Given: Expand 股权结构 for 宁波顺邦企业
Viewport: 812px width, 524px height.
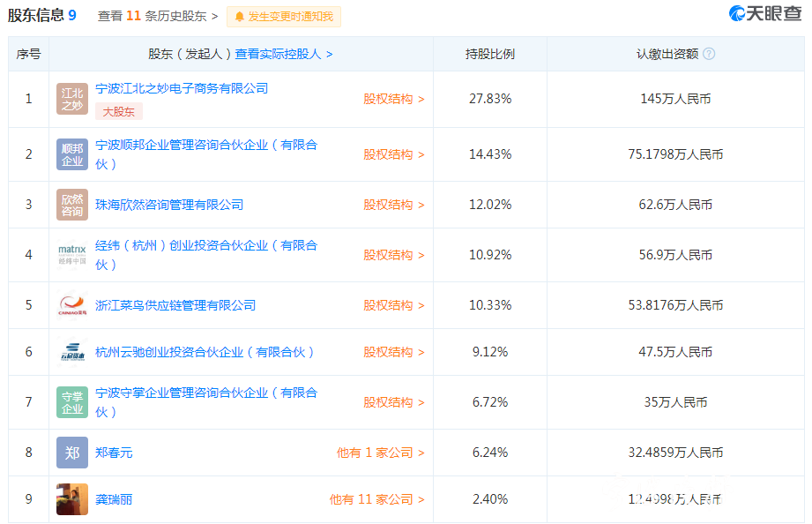Looking at the screenshot, I should click(x=394, y=154).
